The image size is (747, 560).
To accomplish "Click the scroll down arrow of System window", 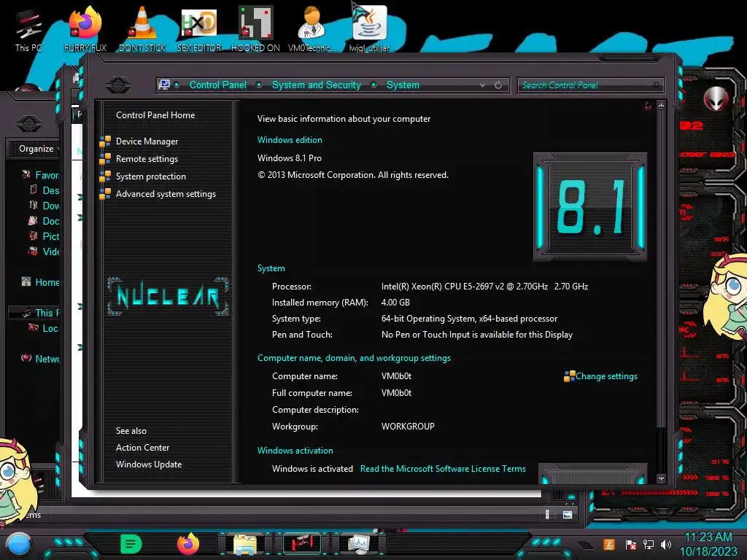I will pyautogui.click(x=661, y=478).
